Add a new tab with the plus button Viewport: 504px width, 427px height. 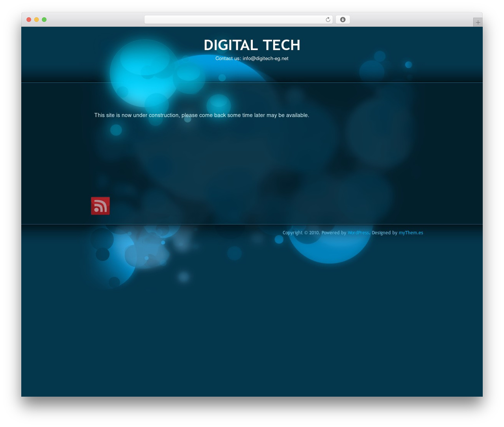pyautogui.click(x=478, y=22)
